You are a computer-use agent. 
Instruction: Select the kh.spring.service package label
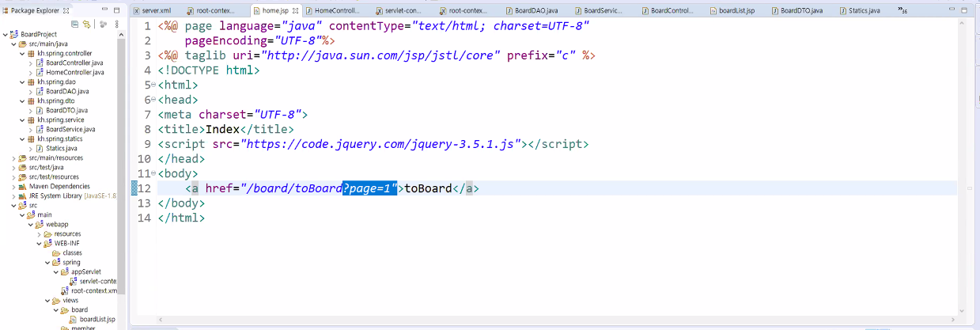[x=60, y=119]
